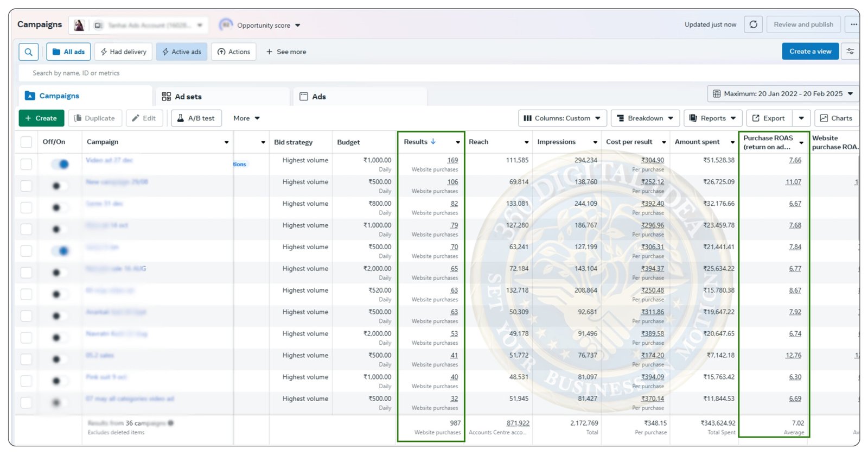
Task: Toggle off the first campaign switch
Action: pyautogui.click(x=60, y=164)
